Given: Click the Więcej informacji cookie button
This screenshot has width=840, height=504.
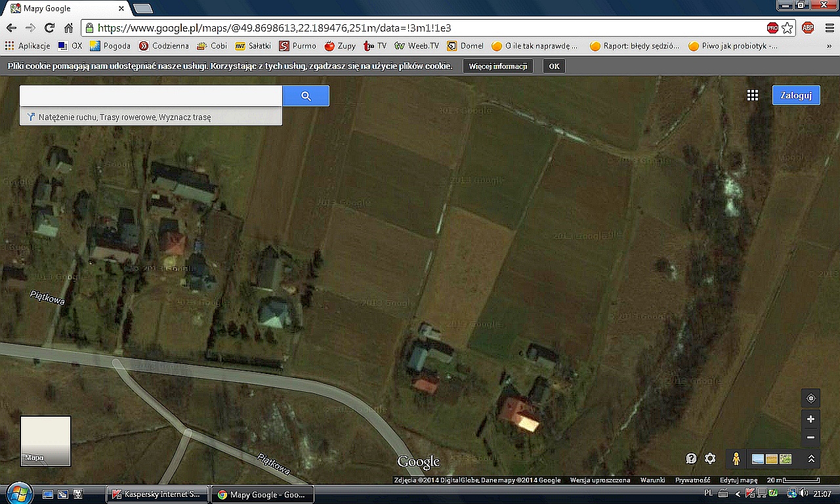Looking at the screenshot, I should point(498,66).
